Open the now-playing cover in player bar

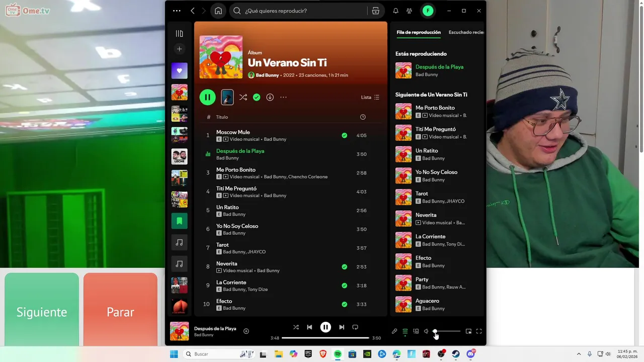coord(179,331)
